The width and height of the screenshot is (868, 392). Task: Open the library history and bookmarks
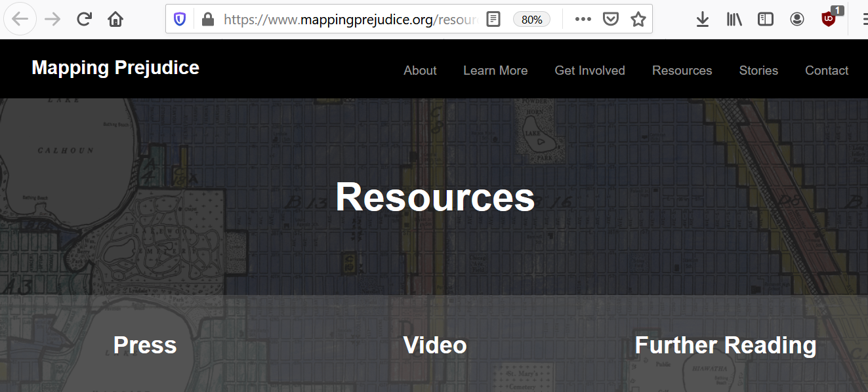pos(734,19)
